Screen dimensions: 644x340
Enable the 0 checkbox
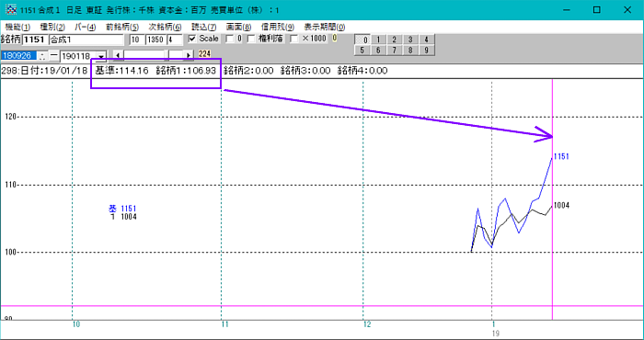pos(230,40)
